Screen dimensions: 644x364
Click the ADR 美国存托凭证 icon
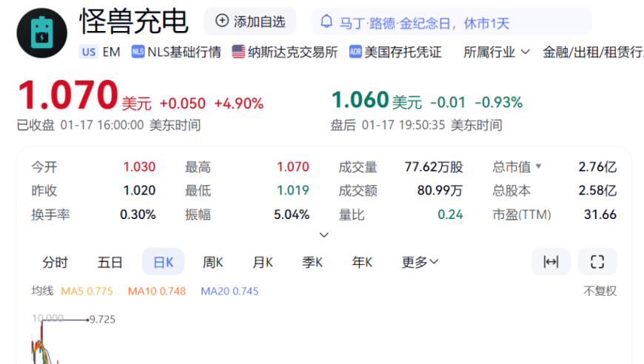[x=355, y=52]
